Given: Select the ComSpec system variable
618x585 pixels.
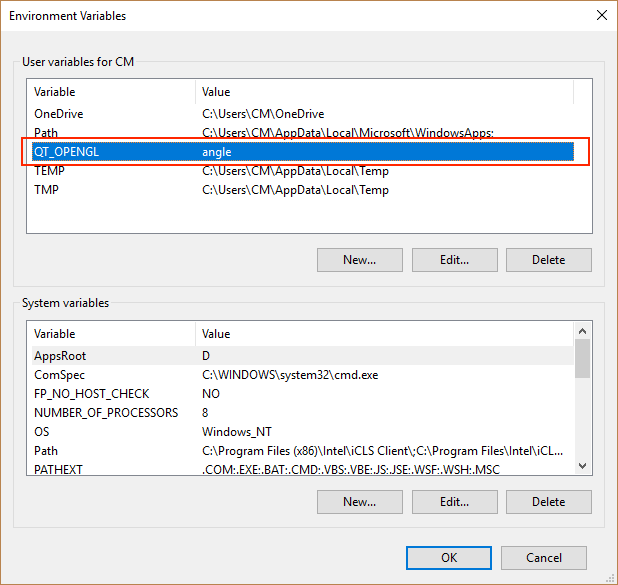Looking at the screenshot, I should click(59, 375).
